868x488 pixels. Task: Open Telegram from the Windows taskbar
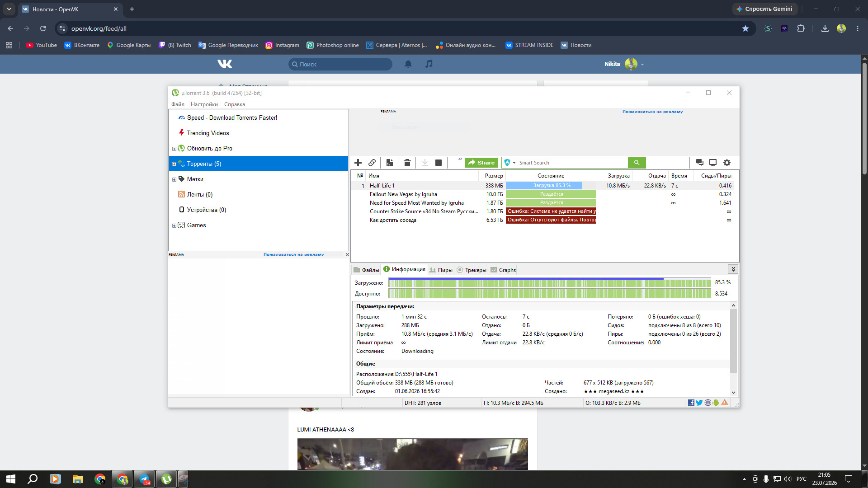pyautogui.click(x=145, y=479)
